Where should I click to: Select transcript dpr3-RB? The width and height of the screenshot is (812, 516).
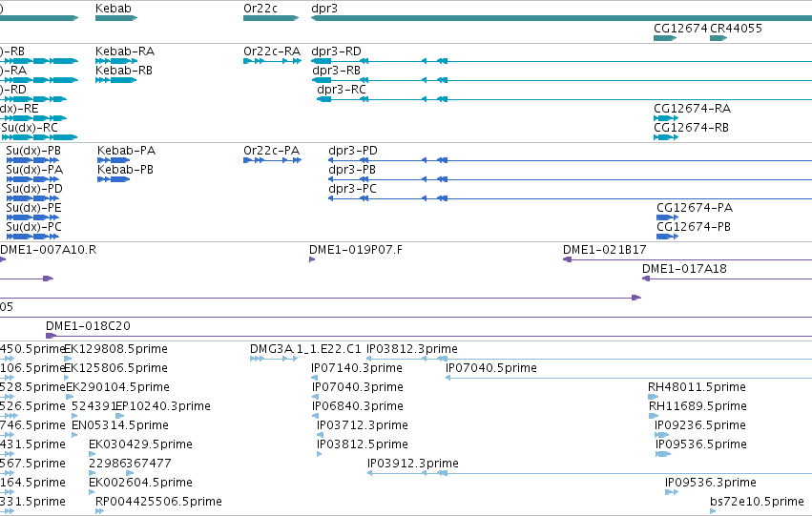click(x=561, y=80)
